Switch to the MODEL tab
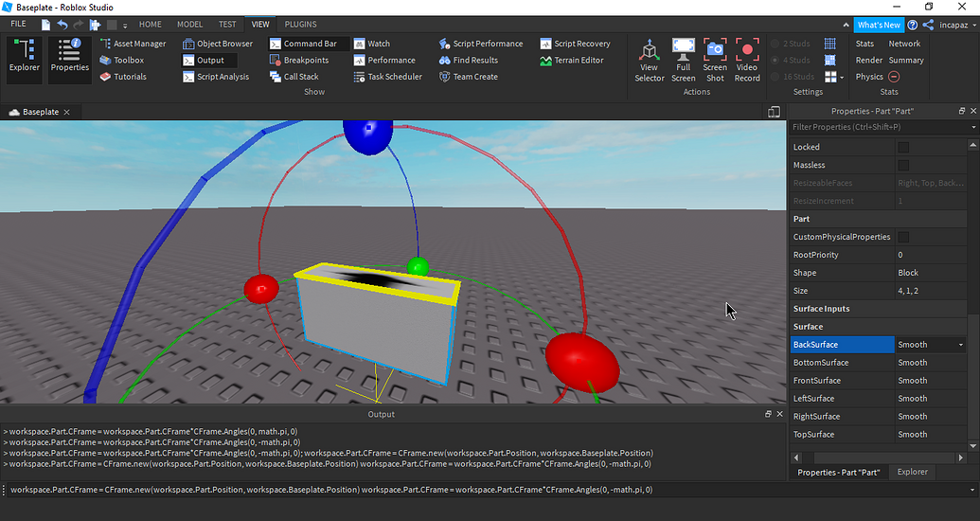 pos(189,25)
